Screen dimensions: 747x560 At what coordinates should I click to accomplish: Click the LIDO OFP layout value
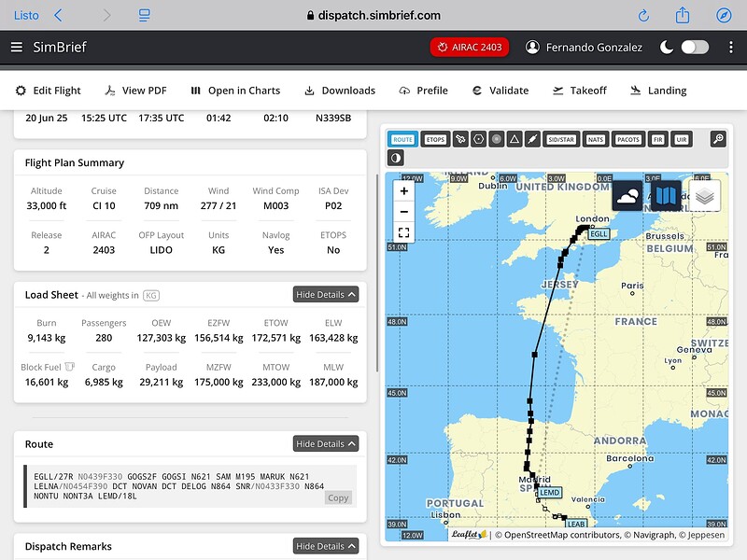click(x=161, y=250)
